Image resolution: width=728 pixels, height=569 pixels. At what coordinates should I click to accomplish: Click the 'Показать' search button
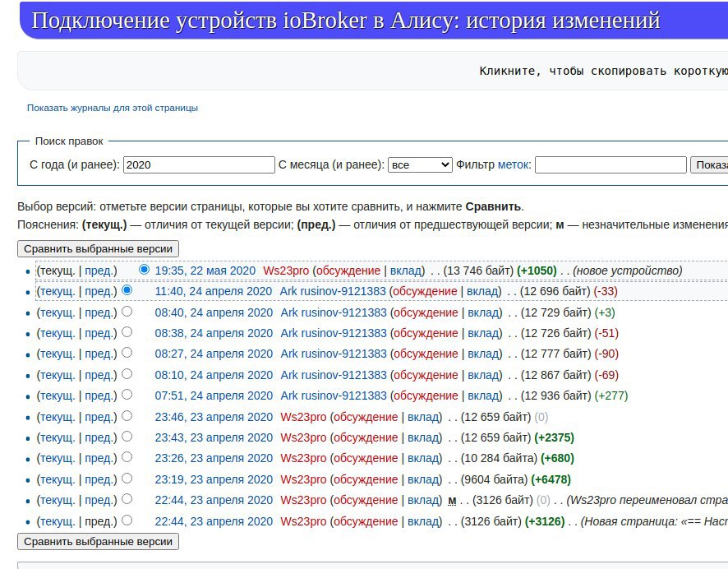click(x=711, y=165)
